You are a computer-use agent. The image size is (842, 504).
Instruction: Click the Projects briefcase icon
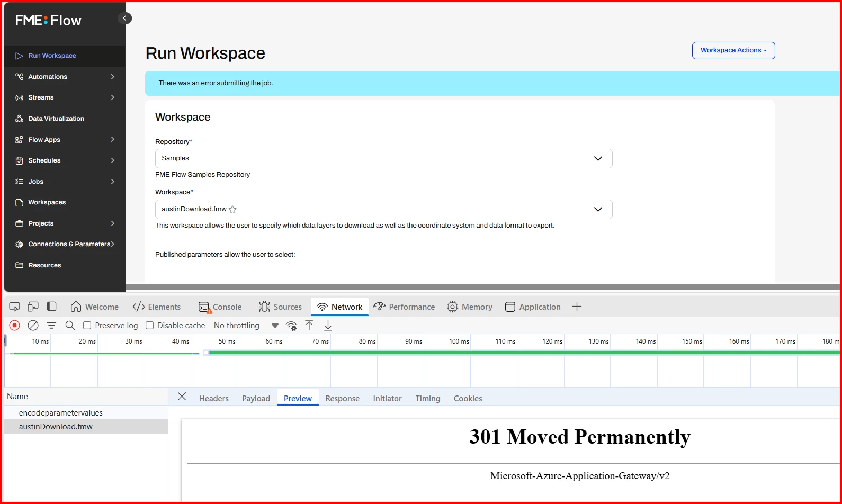(19, 223)
